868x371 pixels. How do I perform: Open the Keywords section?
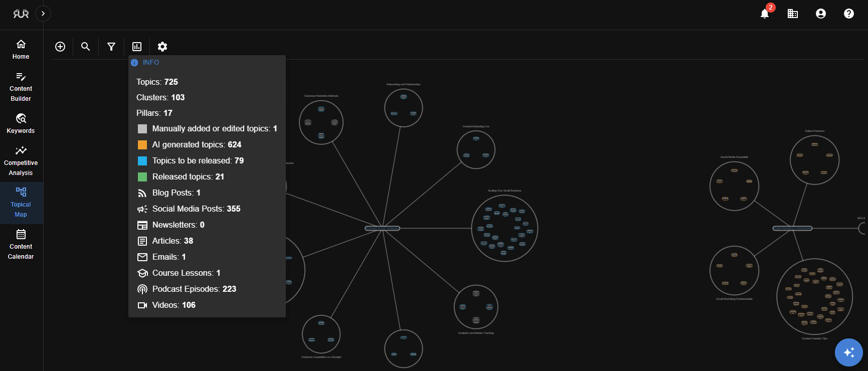[21, 124]
